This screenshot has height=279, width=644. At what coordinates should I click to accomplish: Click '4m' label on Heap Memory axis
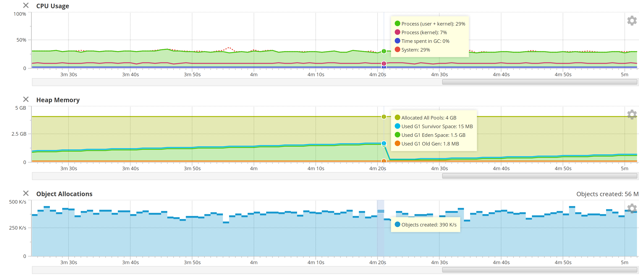(254, 169)
